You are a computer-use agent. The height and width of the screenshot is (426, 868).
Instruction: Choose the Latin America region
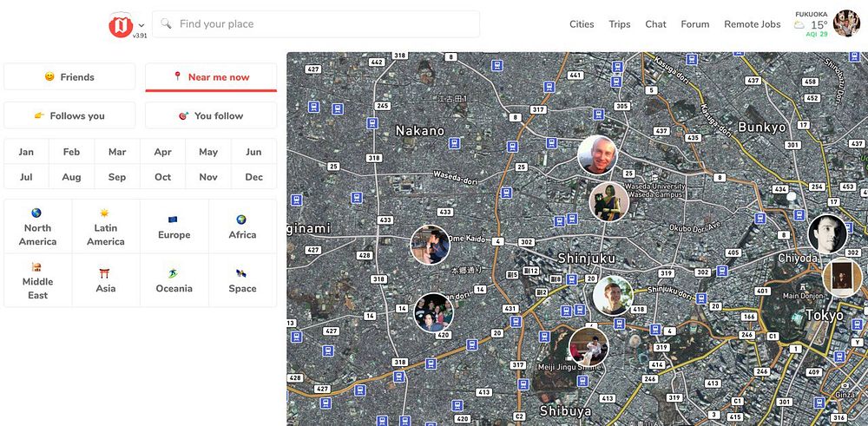106,226
